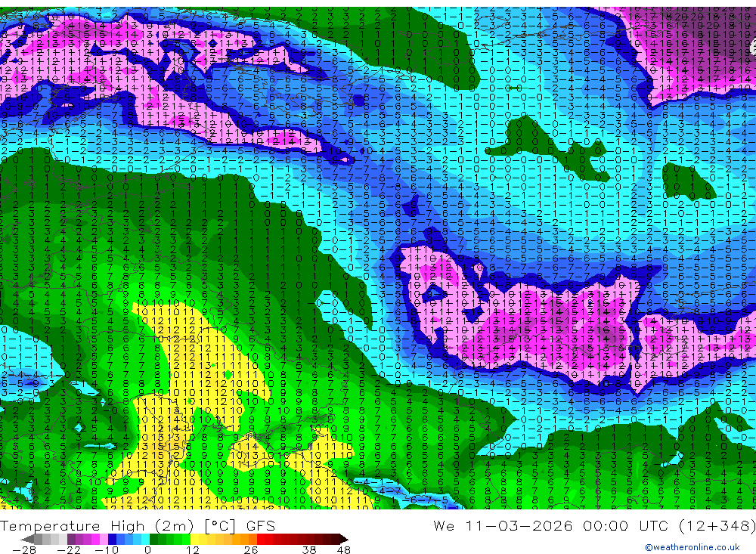Click the 0 label under the color scale

[147, 550]
